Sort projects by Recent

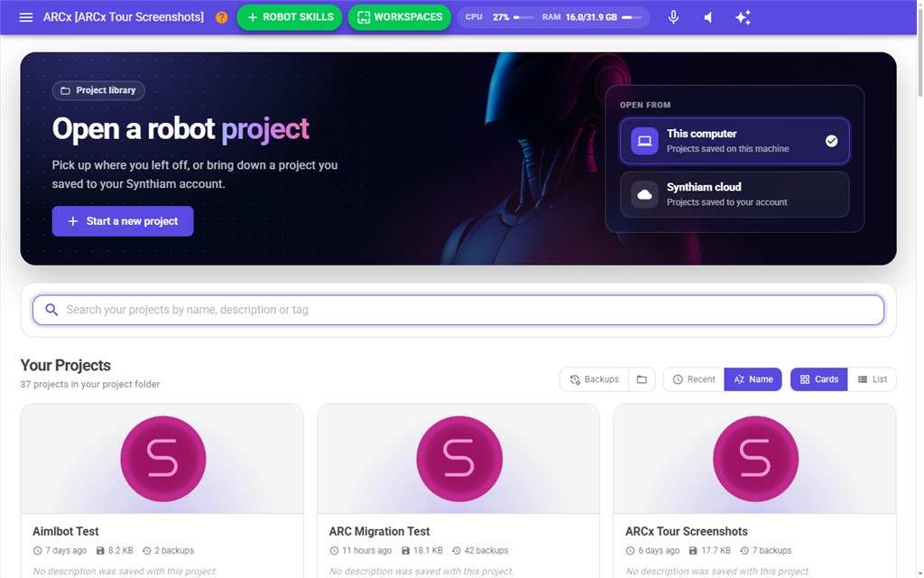tap(694, 379)
